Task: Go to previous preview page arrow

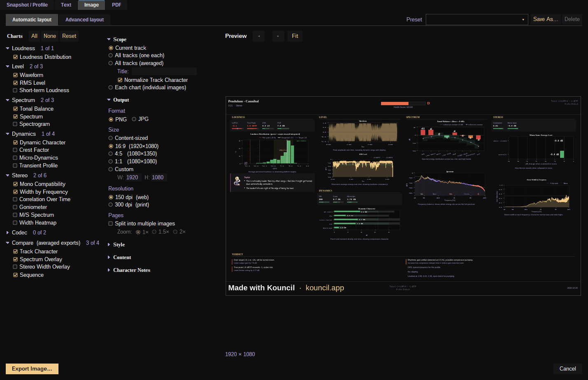Action: (x=259, y=36)
